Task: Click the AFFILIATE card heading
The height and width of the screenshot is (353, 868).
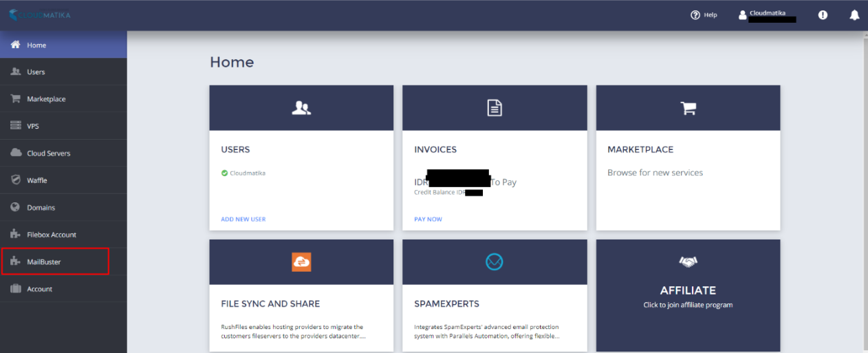Action: point(688,290)
